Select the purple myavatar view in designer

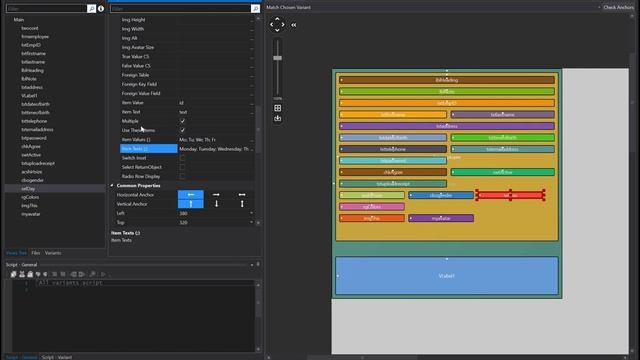point(441,218)
